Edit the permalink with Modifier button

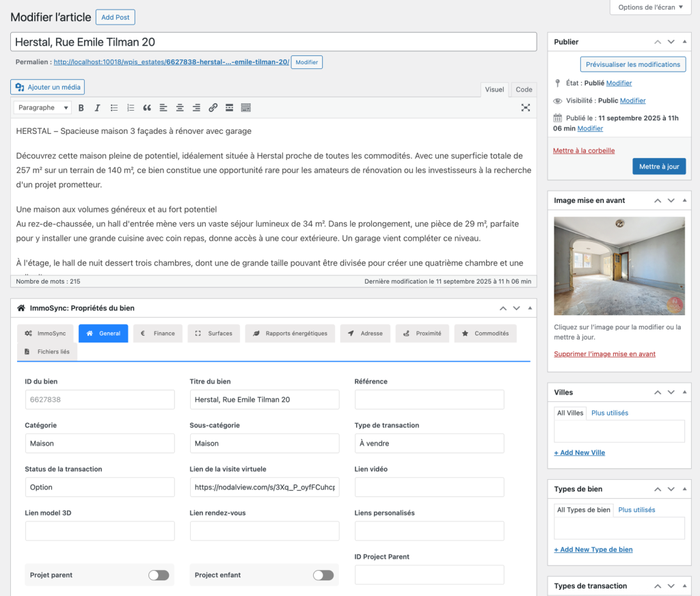(307, 62)
